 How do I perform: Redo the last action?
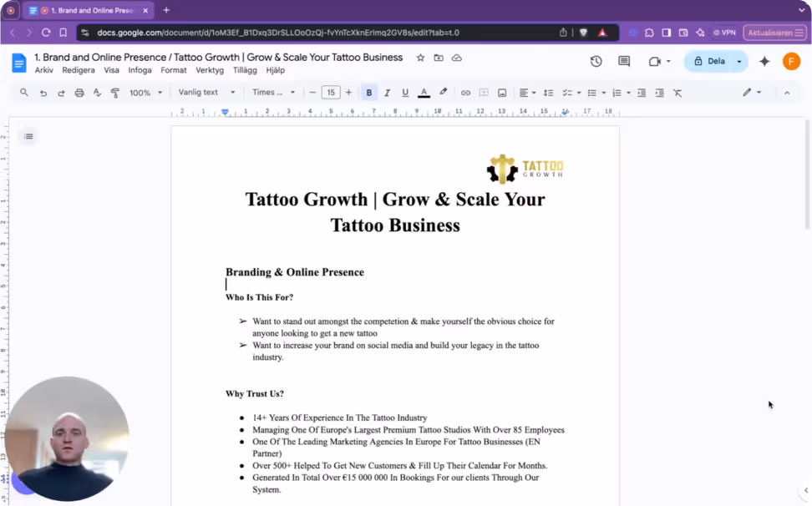61,94
